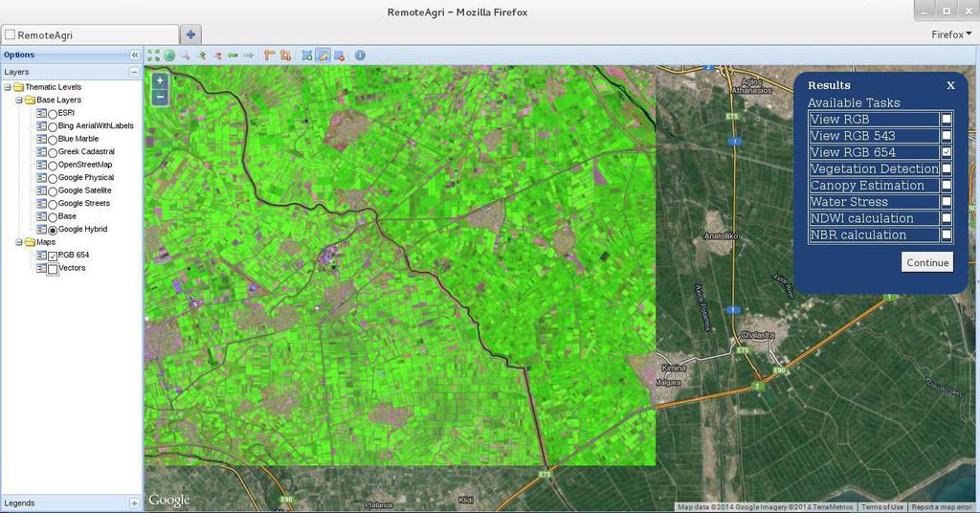
Task: Collapse the Maps tree node
Action: [19, 242]
